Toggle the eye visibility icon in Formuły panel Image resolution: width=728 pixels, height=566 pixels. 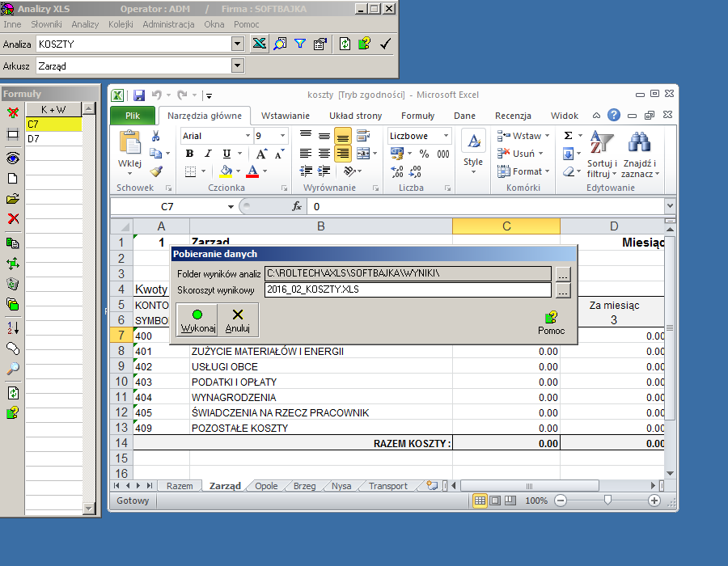pyautogui.click(x=13, y=158)
